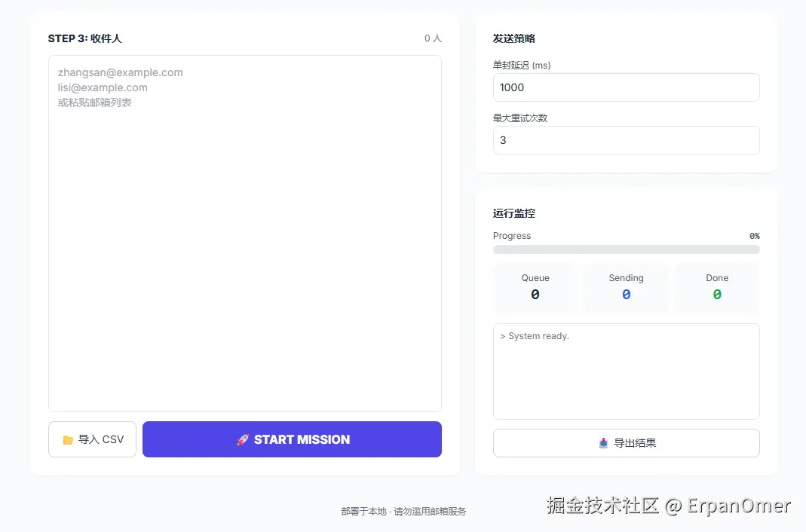Focus the 最大重试次数 input showing 3
This screenshot has height=532, width=806.
[x=626, y=140]
